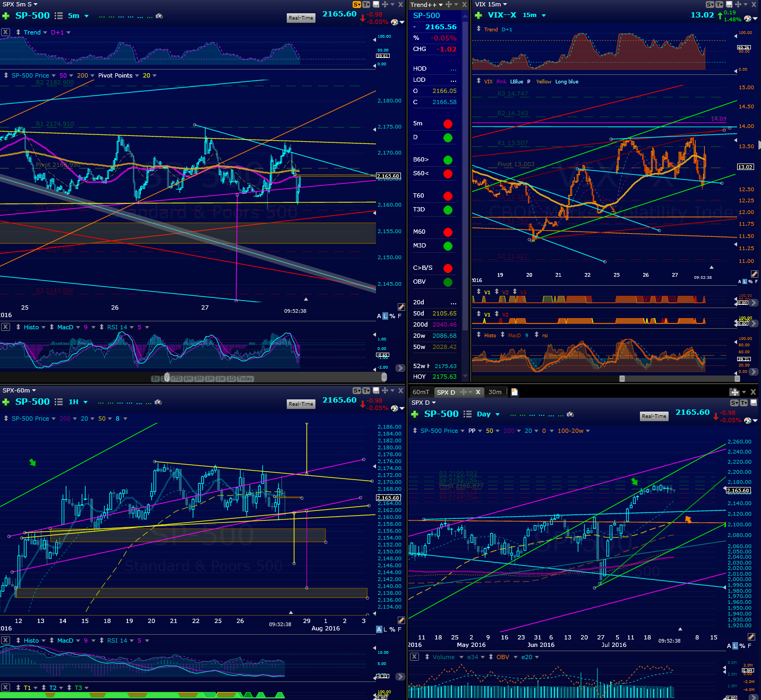Expand 100-20w dropdown in SPX D chart
The image size is (761, 700).
(588, 431)
